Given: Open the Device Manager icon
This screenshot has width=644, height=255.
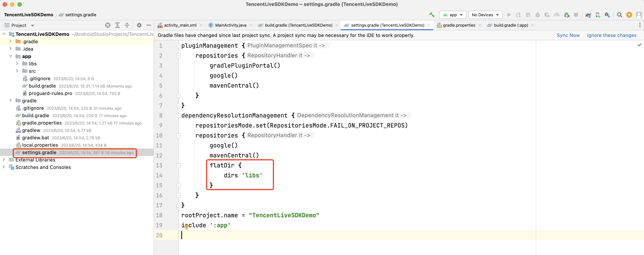Looking at the screenshot, I should pyautogui.click(x=598, y=15).
